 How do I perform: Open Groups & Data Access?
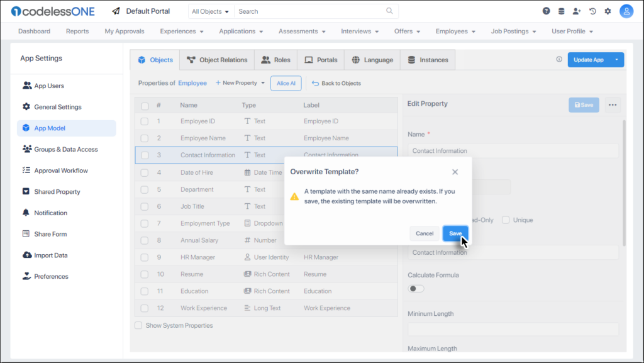click(x=67, y=149)
